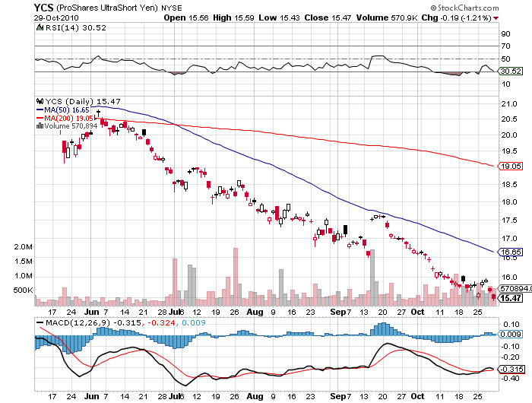Click the -0.315 MACD axis tag
Screen dimensions: 532x403
(x=511, y=369)
